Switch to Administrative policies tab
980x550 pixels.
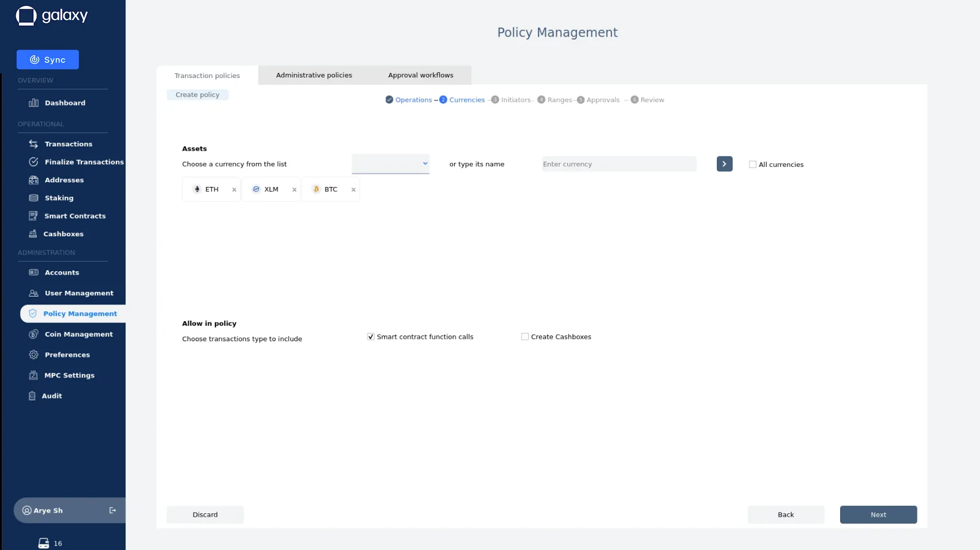click(x=314, y=75)
